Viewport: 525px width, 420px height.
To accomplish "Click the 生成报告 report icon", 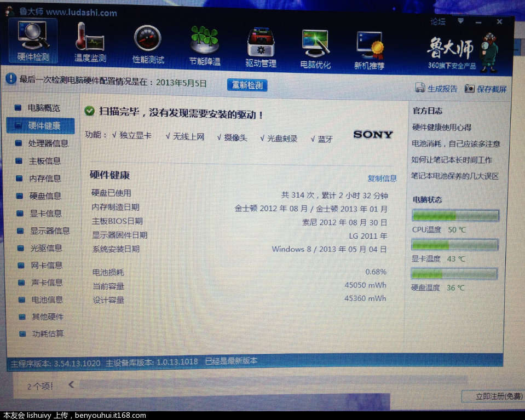I will (x=420, y=88).
